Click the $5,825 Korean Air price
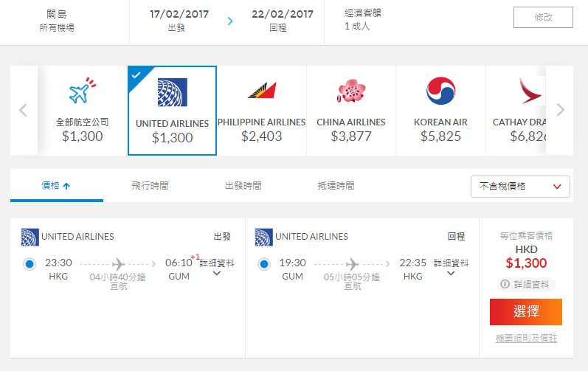 [x=440, y=136]
